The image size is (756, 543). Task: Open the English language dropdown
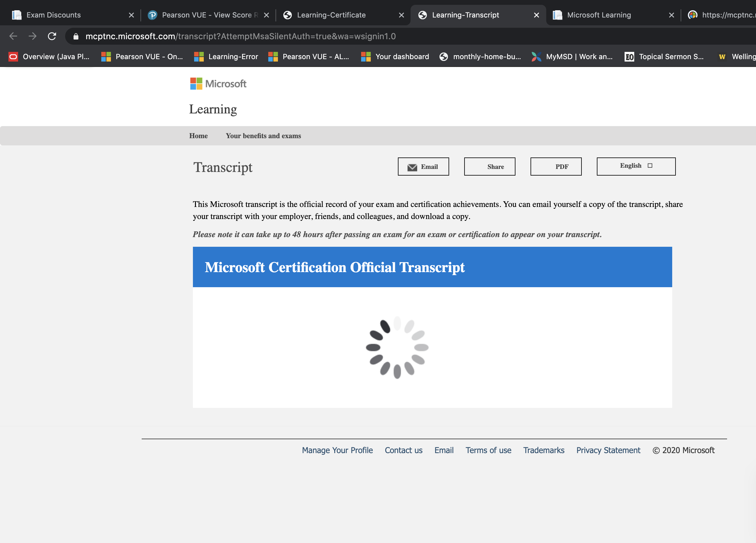636,167
